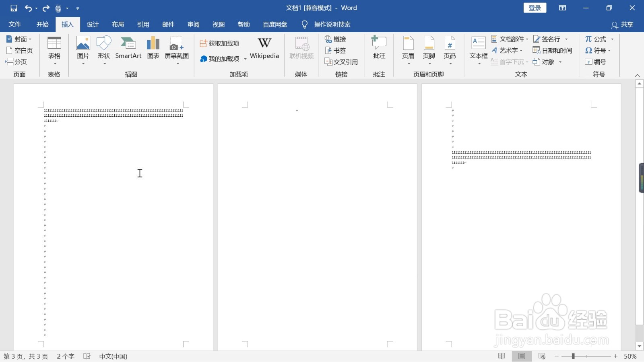Switch to the References (引用) tab
This screenshot has width=644, height=362.
[143, 24]
